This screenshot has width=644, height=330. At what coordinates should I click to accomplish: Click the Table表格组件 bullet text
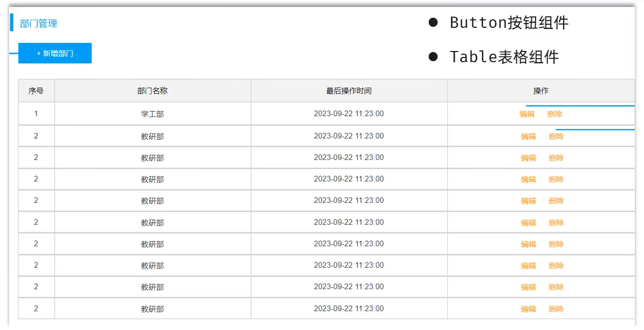point(504,57)
